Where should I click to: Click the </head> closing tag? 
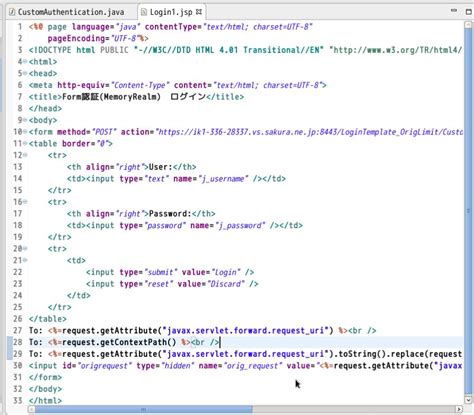(45, 109)
